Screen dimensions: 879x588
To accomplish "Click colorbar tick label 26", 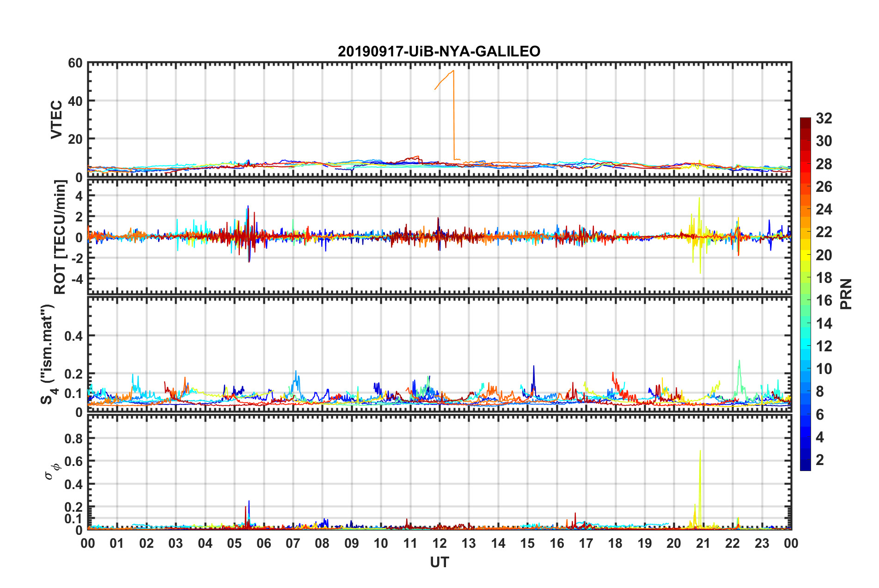I will pyautogui.click(x=824, y=187).
